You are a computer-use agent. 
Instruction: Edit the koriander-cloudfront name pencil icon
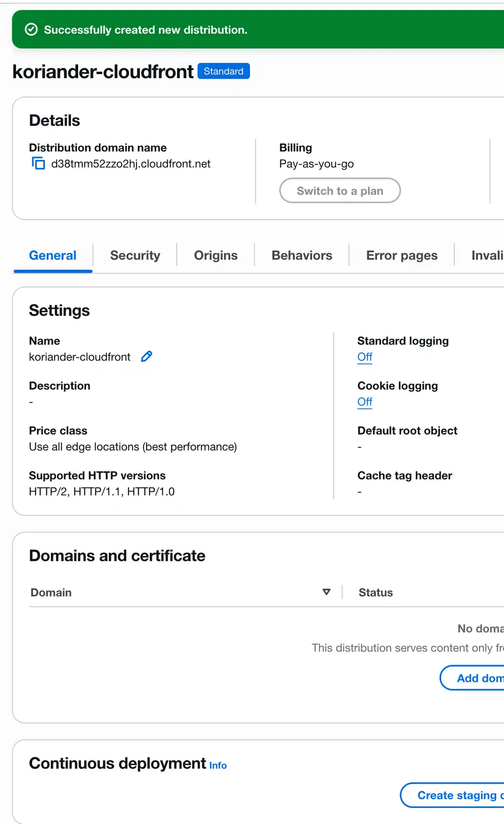[147, 357]
